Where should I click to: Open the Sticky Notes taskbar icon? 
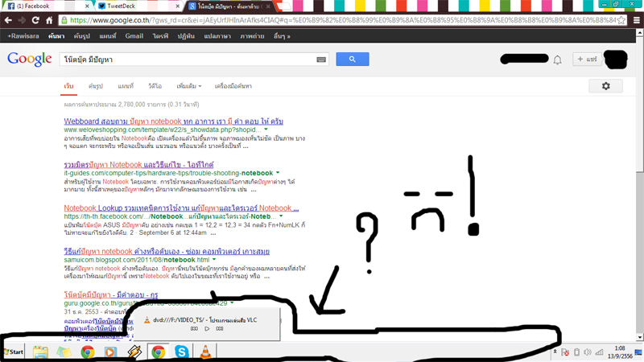pos(64,352)
